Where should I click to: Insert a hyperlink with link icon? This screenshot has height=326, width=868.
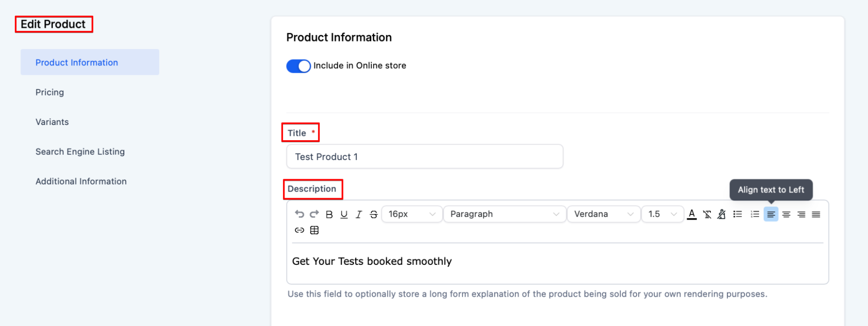(299, 230)
